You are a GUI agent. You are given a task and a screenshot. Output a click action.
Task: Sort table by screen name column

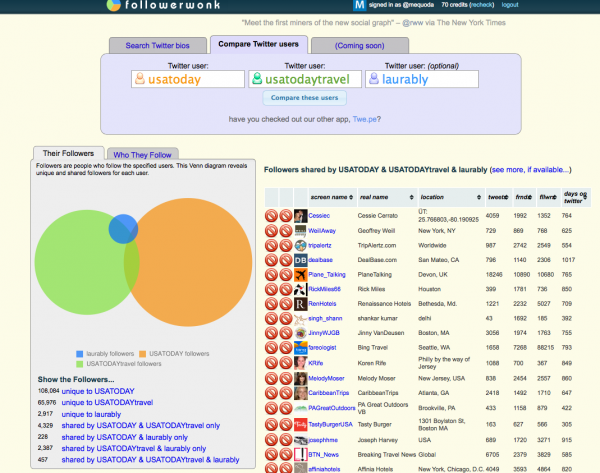[x=332, y=197]
